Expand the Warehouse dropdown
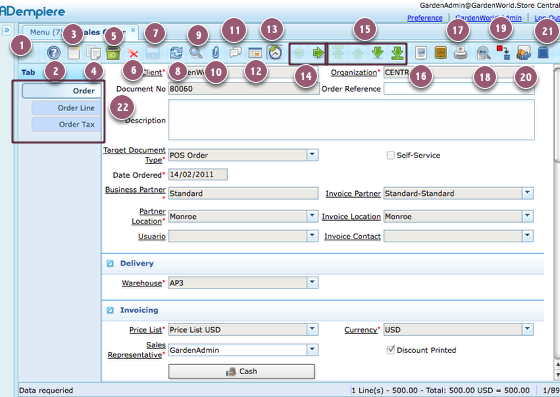This screenshot has width=560, height=397. coord(312,282)
